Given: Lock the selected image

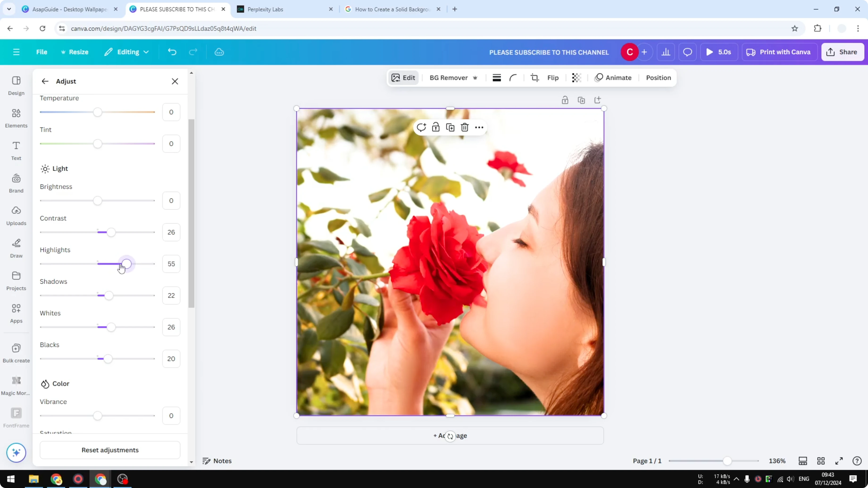Looking at the screenshot, I should tap(435, 127).
